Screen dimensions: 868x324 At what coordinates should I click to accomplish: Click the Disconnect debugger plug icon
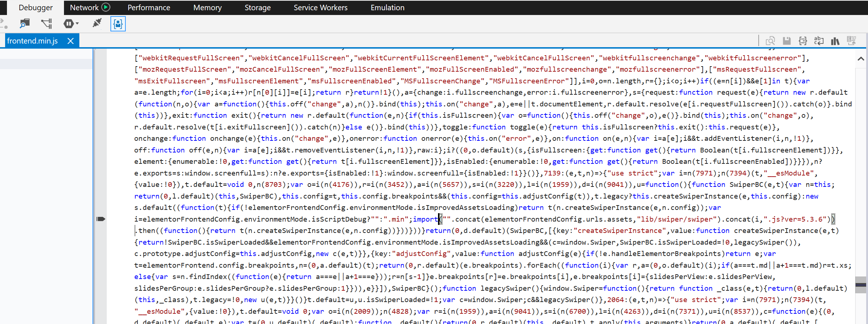tap(97, 23)
